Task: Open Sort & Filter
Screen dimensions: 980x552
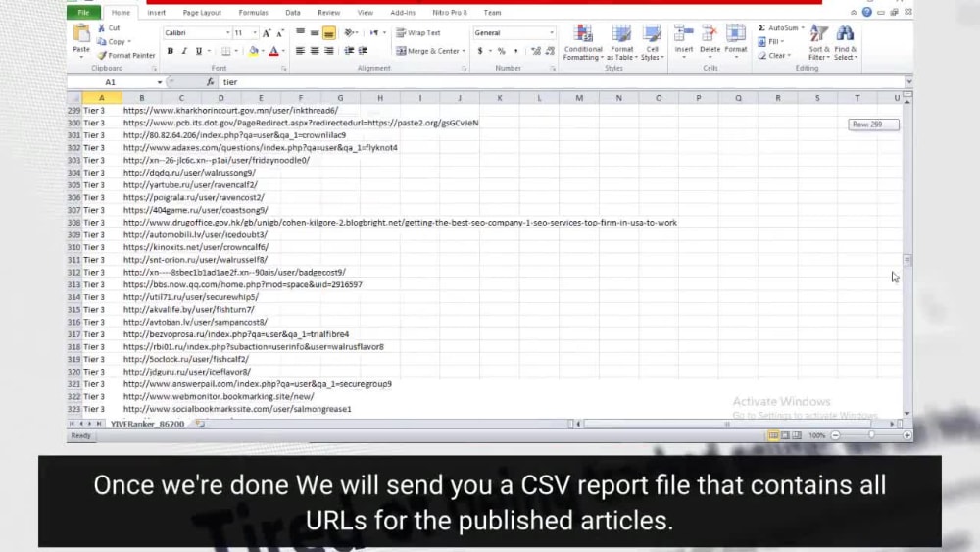Action: 818,42
